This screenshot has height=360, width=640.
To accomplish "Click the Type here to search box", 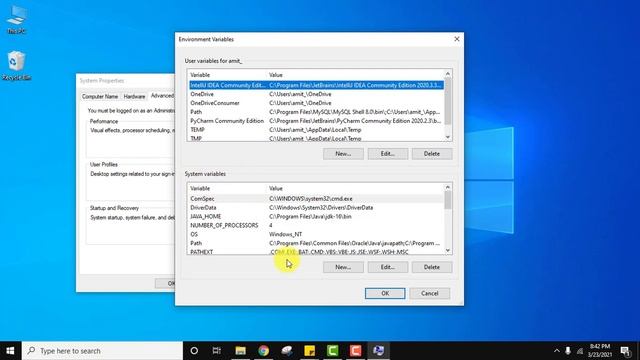I will [x=102, y=351].
